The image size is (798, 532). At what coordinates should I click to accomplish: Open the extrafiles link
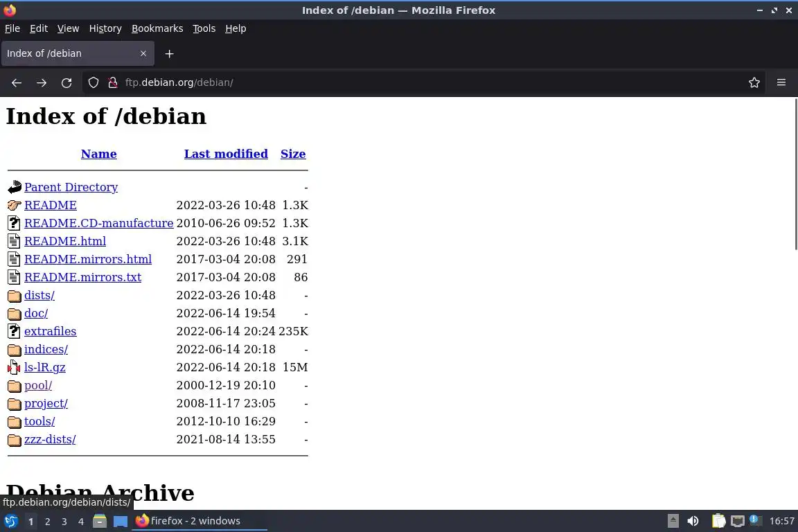coord(51,331)
